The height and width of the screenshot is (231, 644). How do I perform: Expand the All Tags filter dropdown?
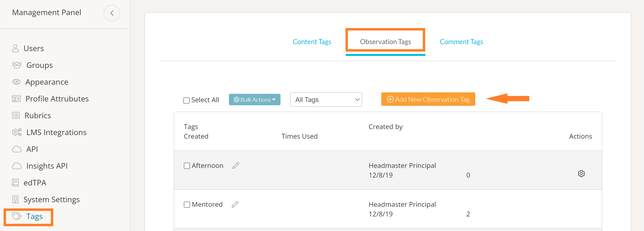[326, 100]
